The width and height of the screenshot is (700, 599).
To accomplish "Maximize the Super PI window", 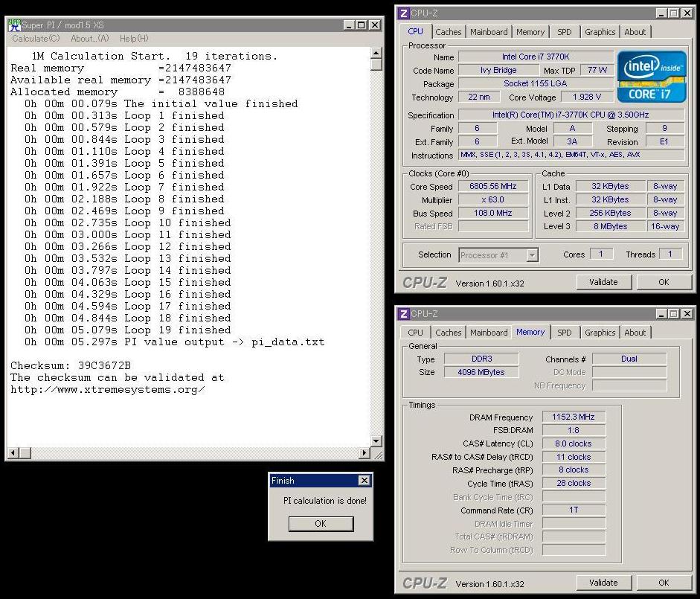I will 362,25.
